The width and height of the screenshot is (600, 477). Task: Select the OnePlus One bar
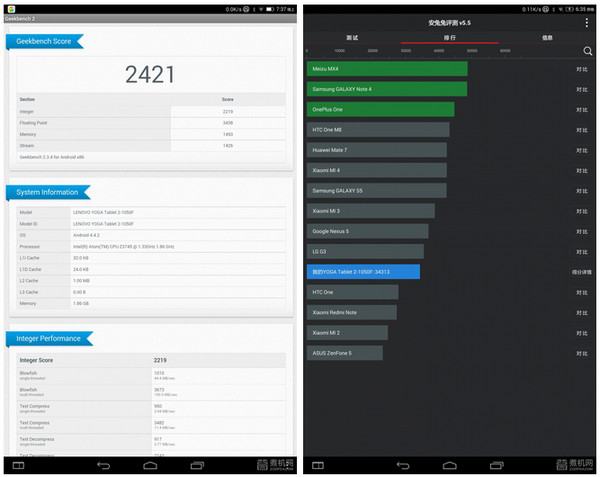click(380, 109)
